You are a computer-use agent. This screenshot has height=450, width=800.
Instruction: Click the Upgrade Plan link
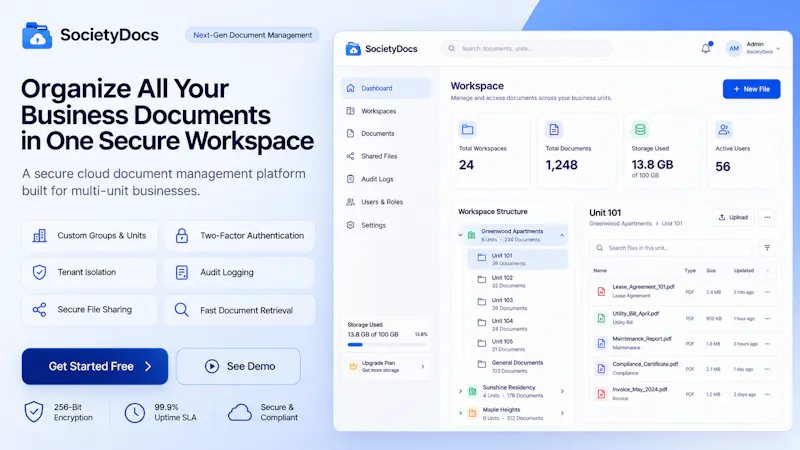(x=387, y=366)
